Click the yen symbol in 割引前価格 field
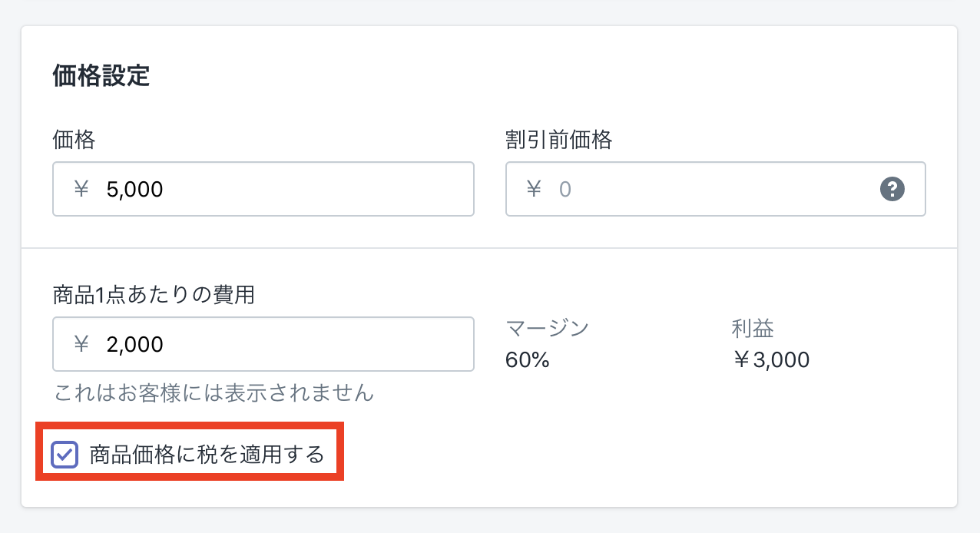Screen dimensions: 980x533 coord(535,189)
